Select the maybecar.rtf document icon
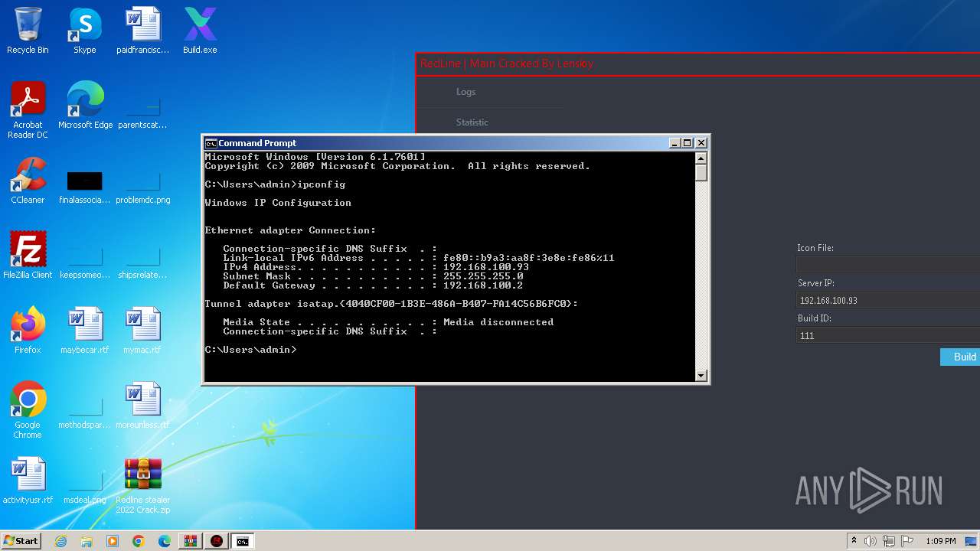 click(x=85, y=331)
